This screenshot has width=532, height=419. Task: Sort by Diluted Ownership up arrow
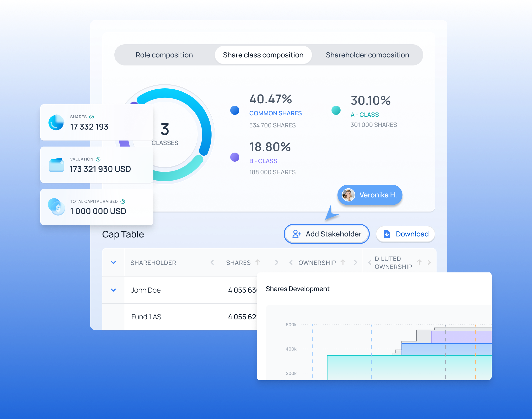pos(419,262)
